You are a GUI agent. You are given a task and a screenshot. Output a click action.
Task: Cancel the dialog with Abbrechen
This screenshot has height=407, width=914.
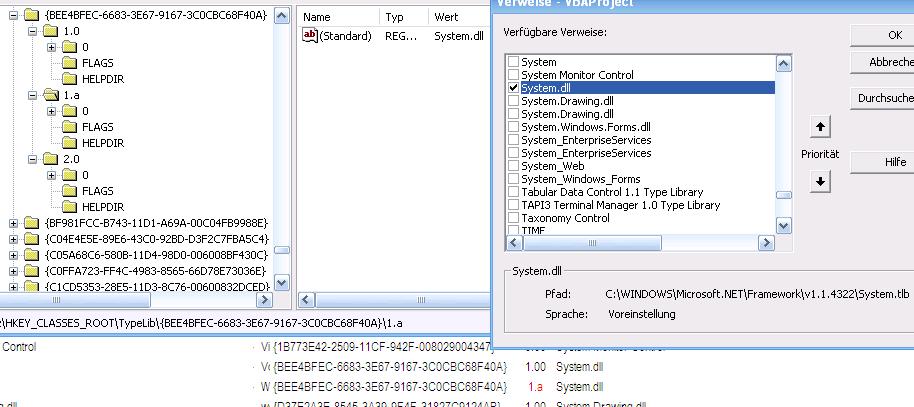tap(882, 62)
